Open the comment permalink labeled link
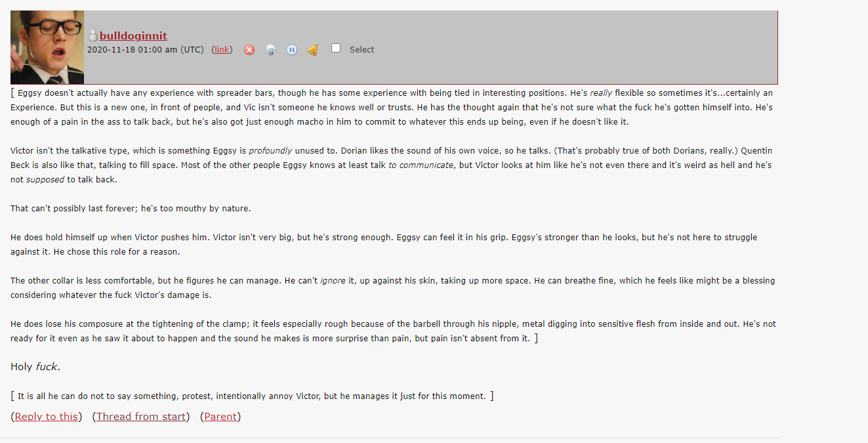 tap(222, 50)
